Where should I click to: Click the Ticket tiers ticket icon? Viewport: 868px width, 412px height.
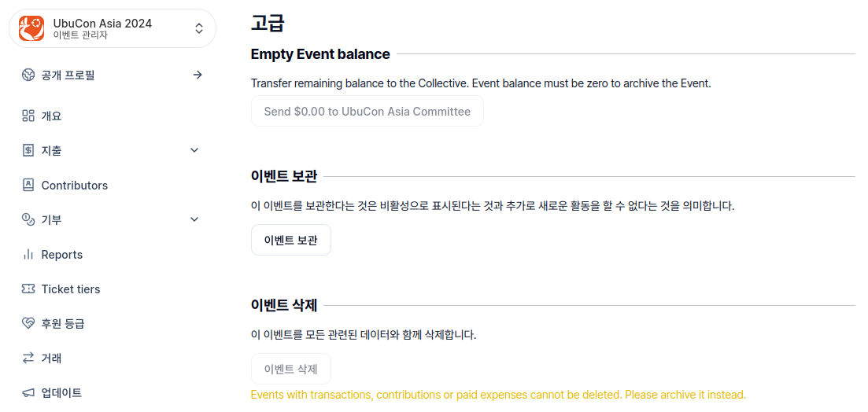point(28,289)
